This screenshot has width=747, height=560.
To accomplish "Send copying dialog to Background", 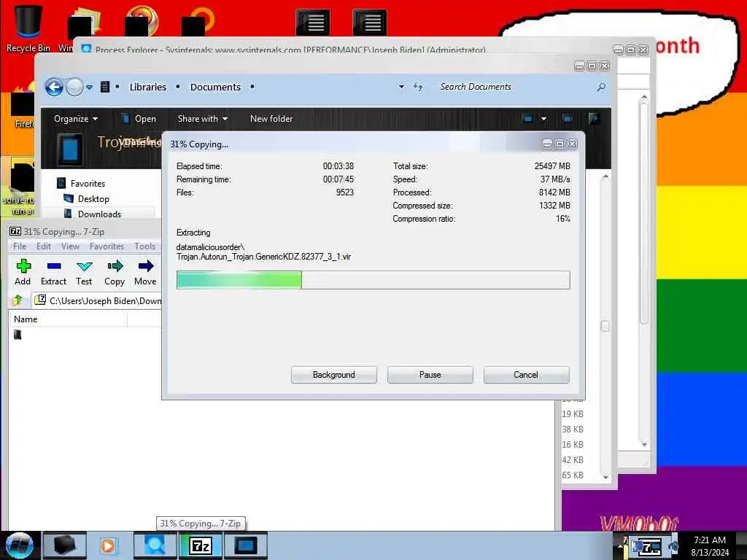I will tap(334, 375).
